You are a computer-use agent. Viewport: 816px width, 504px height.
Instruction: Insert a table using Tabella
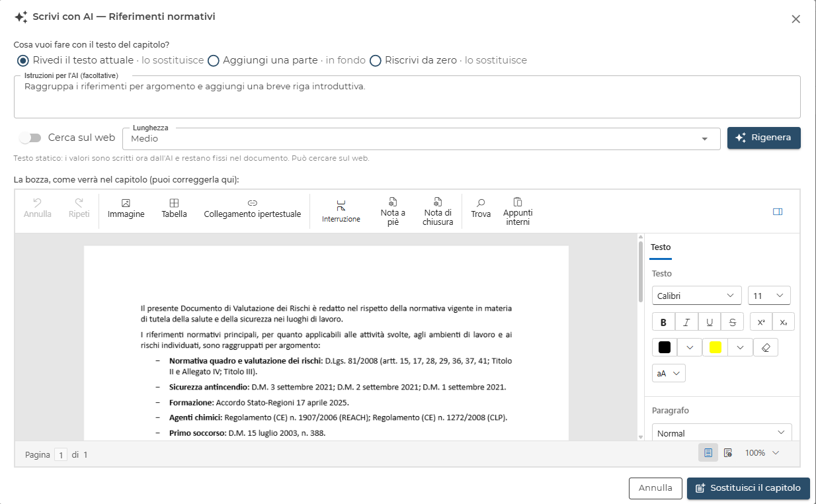(174, 208)
